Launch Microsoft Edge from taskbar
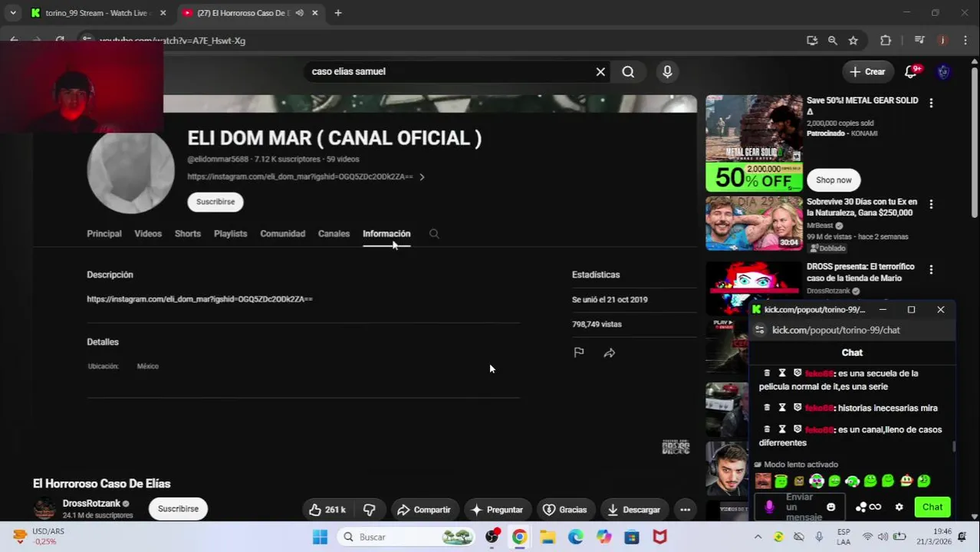Viewport: 980px width, 552px height. [576, 537]
